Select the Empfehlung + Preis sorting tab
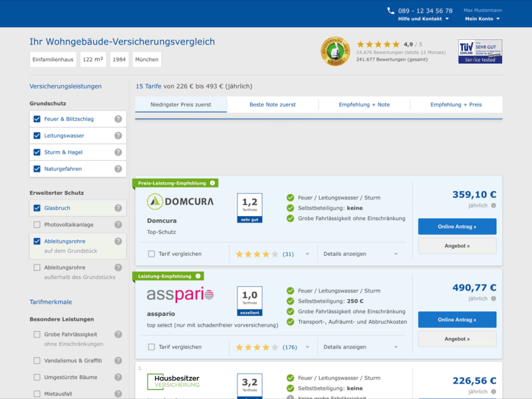Image resolution: width=532 pixels, height=399 pixels. click(x=456, y=105)
